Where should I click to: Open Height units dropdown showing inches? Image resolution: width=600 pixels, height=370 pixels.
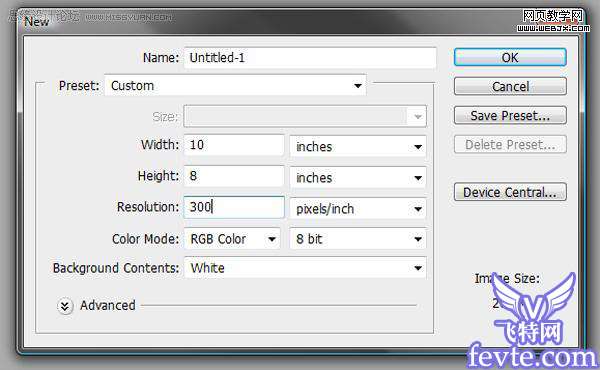[x=358, y=178]
